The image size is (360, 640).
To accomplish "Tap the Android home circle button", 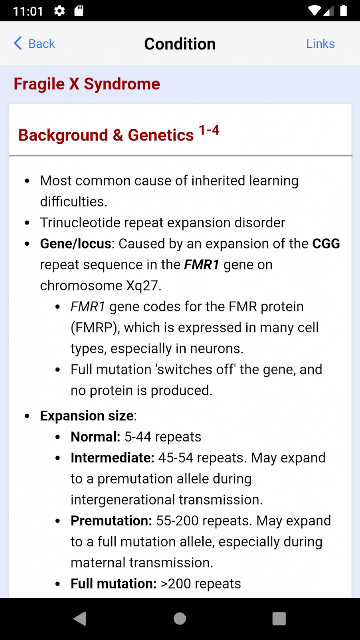I will coord(180,619).
